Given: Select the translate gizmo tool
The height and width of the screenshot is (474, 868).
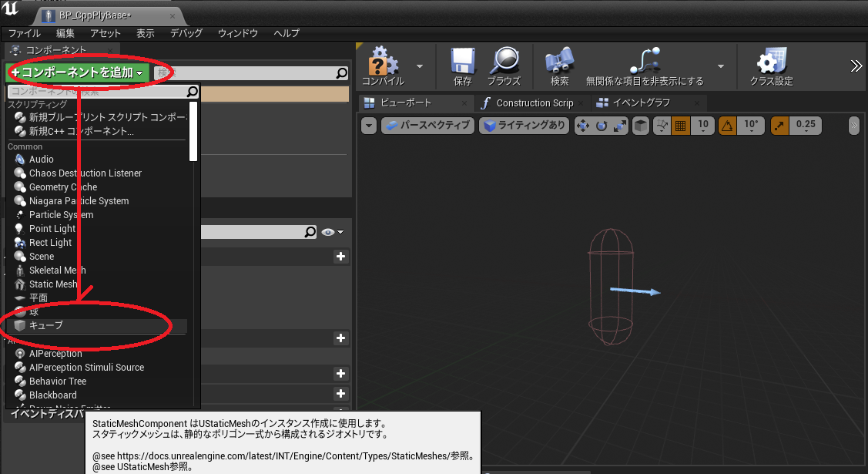Looking at the screenshot, I should point(583,126).
